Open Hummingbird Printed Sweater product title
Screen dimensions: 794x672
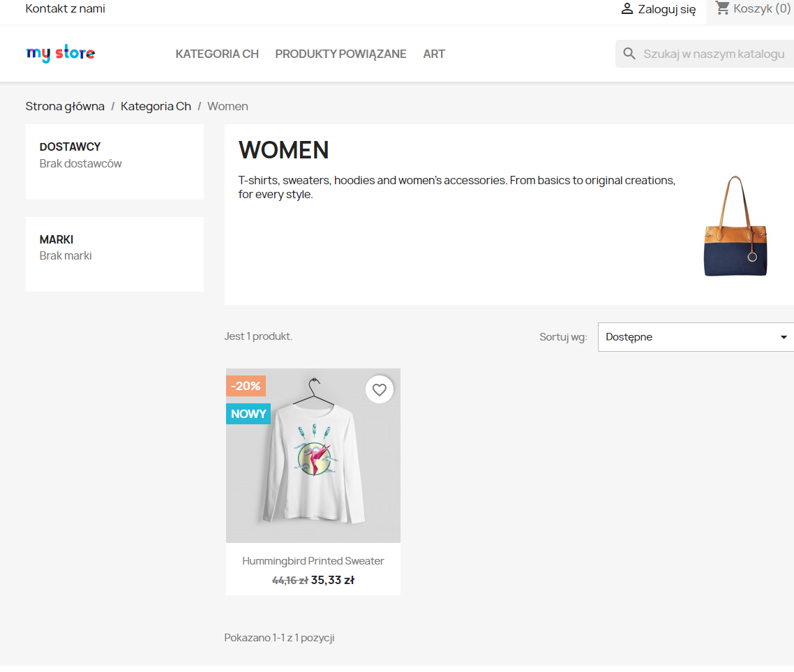pos(313,561)
